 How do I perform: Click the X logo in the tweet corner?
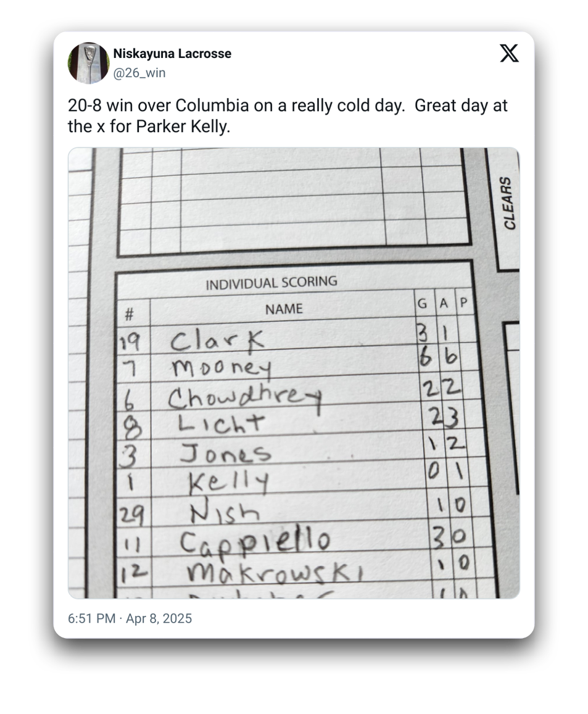tap(509, 54)
